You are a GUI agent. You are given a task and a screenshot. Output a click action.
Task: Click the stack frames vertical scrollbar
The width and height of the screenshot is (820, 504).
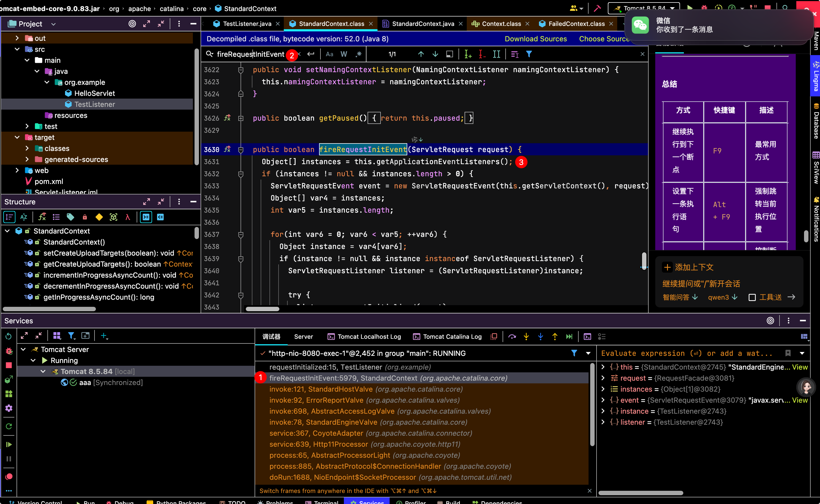pyautogui.click(x=592, y=404)
